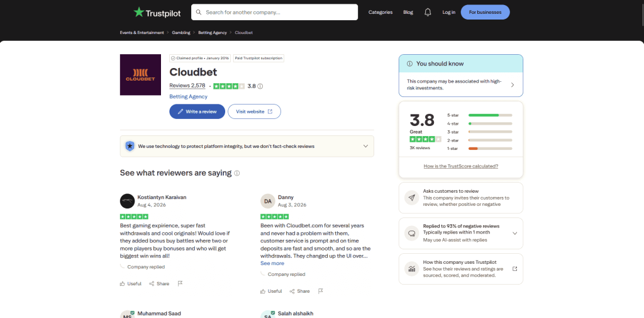Flag Danny's review

click(x=320, y=291)
